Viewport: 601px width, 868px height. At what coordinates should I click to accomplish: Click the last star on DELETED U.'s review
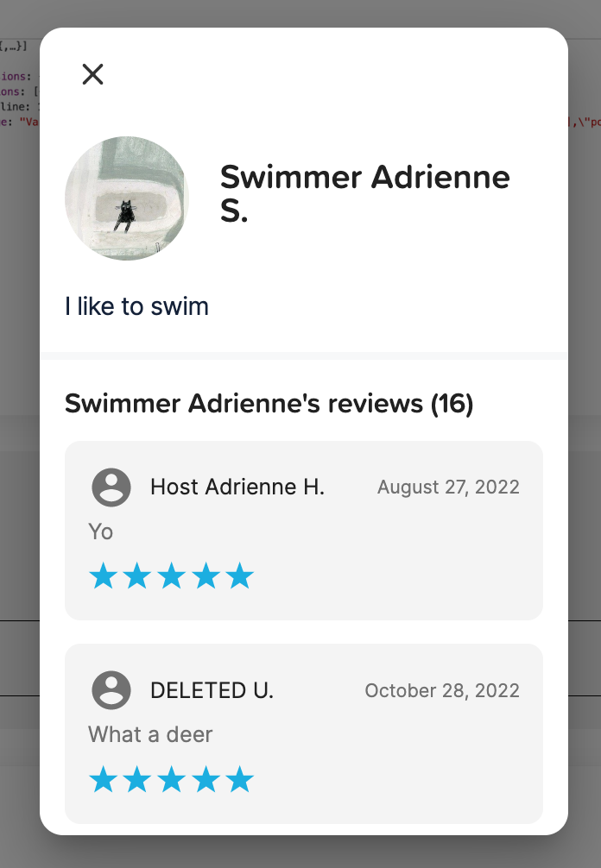tap(238, 779)
